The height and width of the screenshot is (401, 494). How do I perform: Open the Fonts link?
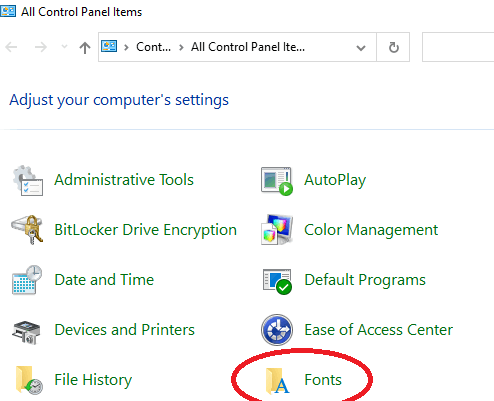point(323,380)
